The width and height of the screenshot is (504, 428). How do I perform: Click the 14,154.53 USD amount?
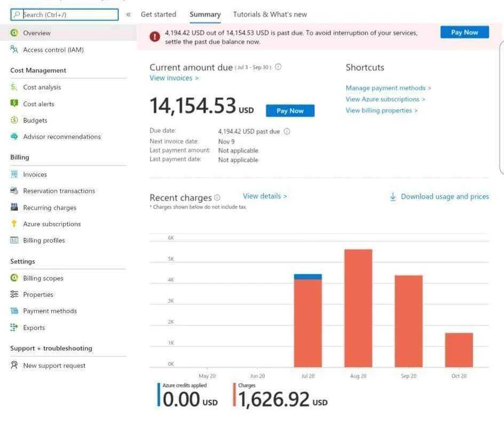pyautogui.click(x=201, y=106)
